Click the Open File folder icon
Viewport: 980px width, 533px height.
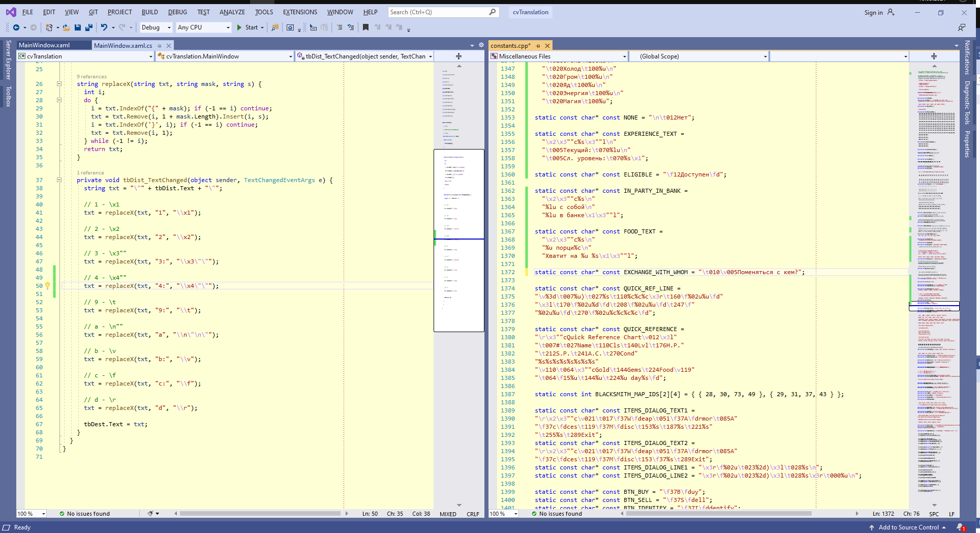tap(67, 27)
